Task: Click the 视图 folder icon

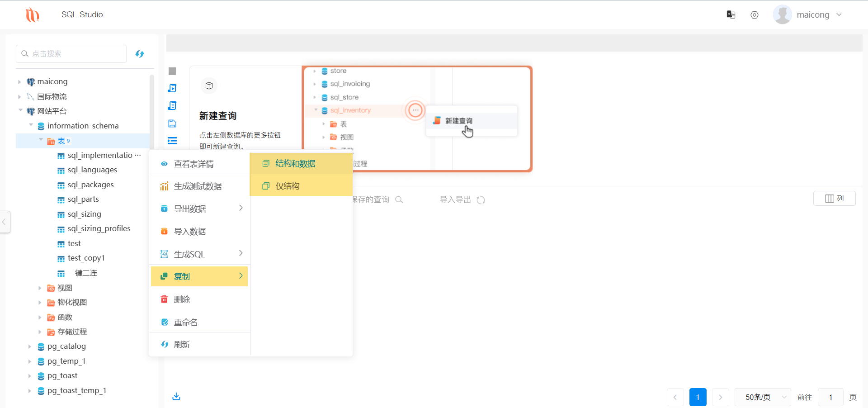Action: (x=51, y=288)
